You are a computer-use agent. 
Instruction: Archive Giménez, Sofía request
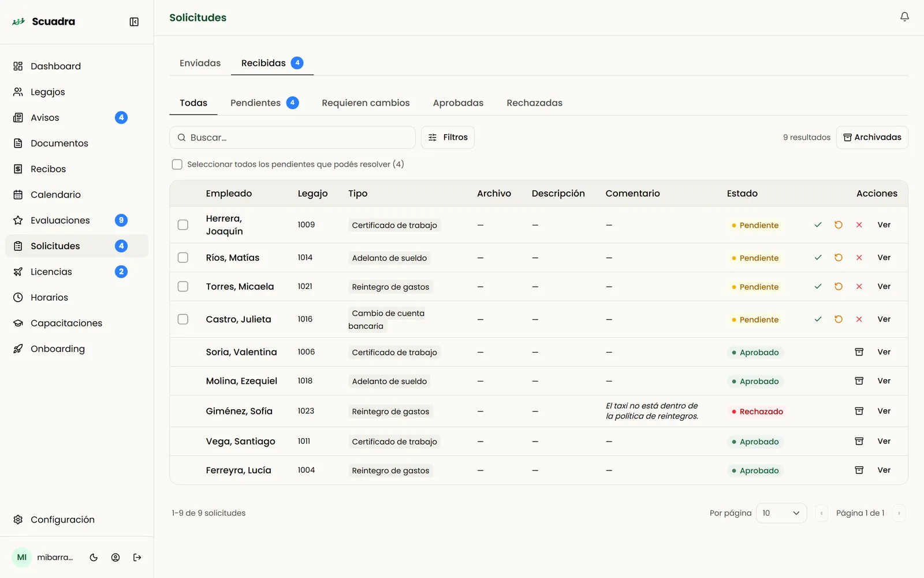859,411
